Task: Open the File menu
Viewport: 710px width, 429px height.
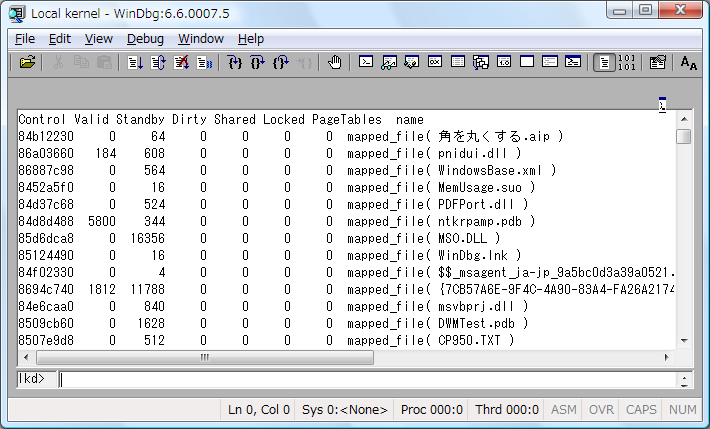Action: [25, 39]
